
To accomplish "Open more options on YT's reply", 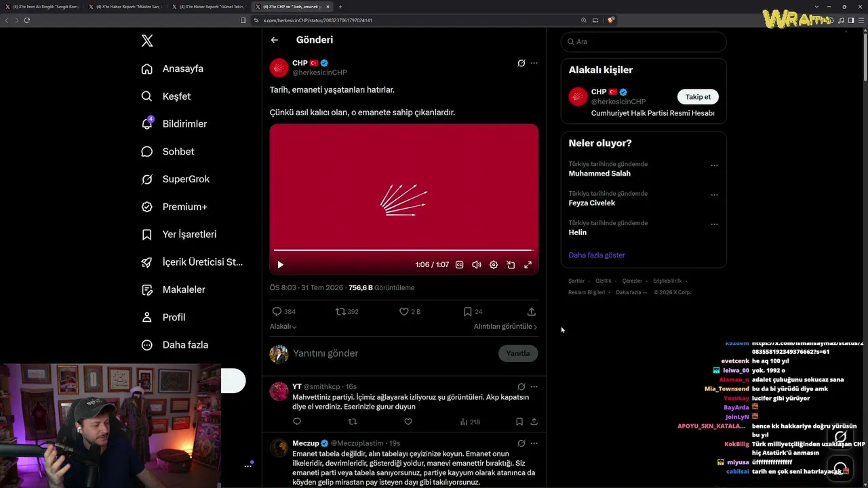I will (x=534, y=386).
